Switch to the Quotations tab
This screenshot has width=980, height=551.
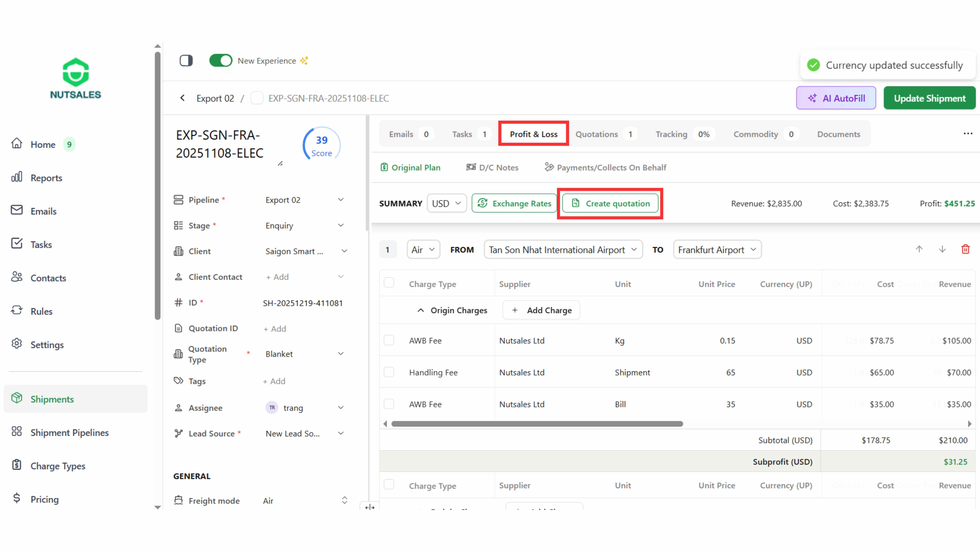(596, 134)
